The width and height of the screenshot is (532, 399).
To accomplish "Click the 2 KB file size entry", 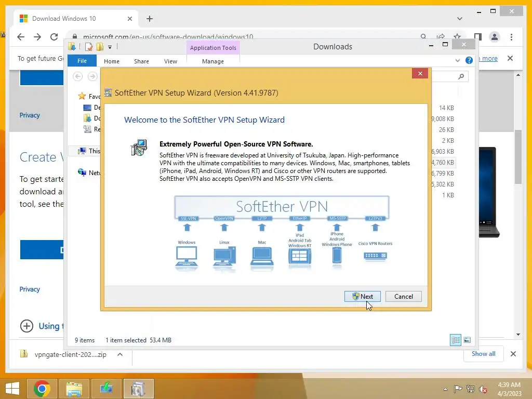I will (x=448, y=140).
